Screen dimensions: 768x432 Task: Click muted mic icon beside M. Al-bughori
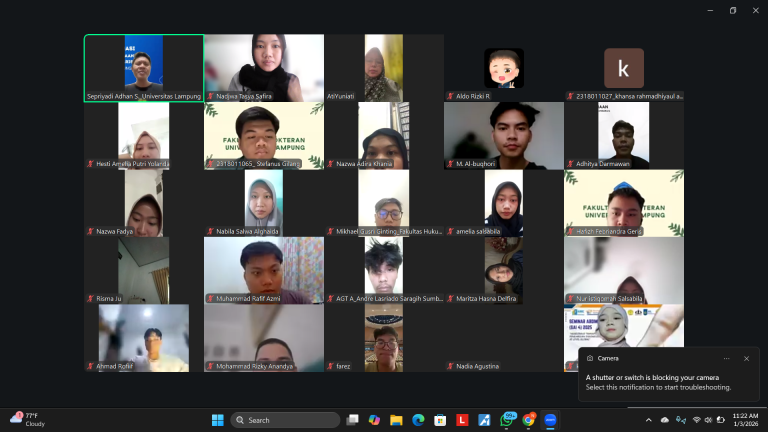[450, 164]
